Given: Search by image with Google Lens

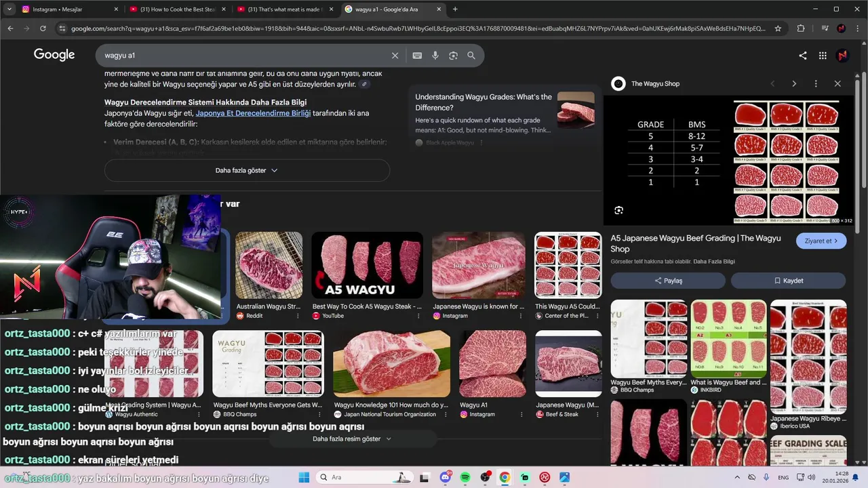Looking at the screenshot, I should coord(453,56).
